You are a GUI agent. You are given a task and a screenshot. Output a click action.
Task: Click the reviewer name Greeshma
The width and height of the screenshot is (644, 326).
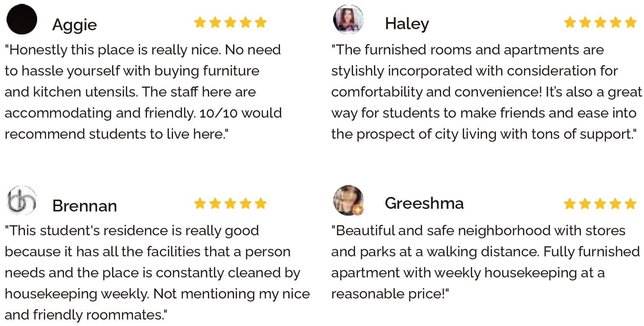coord(424,203)
